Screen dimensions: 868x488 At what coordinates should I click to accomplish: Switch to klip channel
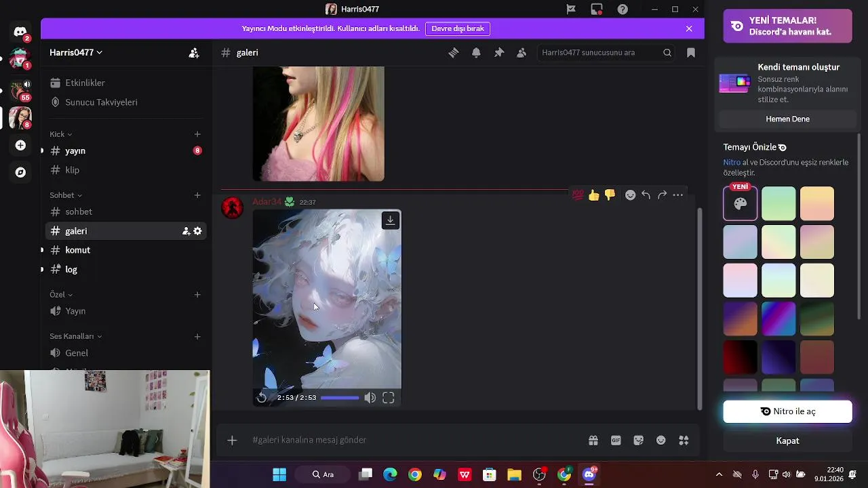tap(125, 170)
